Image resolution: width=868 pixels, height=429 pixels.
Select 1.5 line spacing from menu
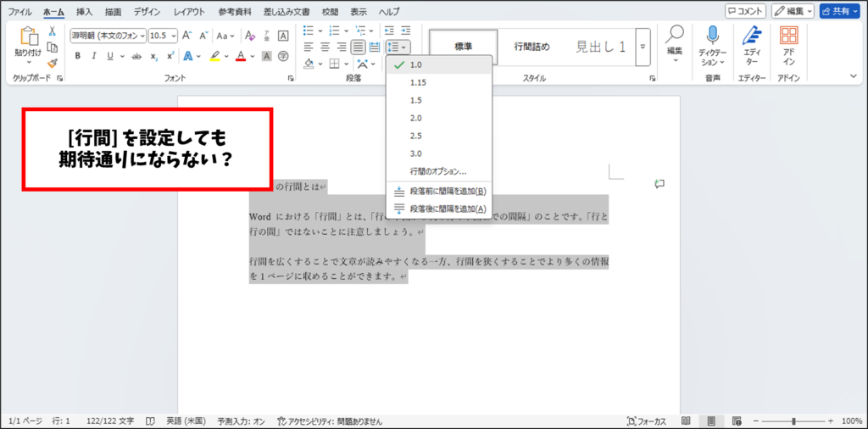[416, 100]
